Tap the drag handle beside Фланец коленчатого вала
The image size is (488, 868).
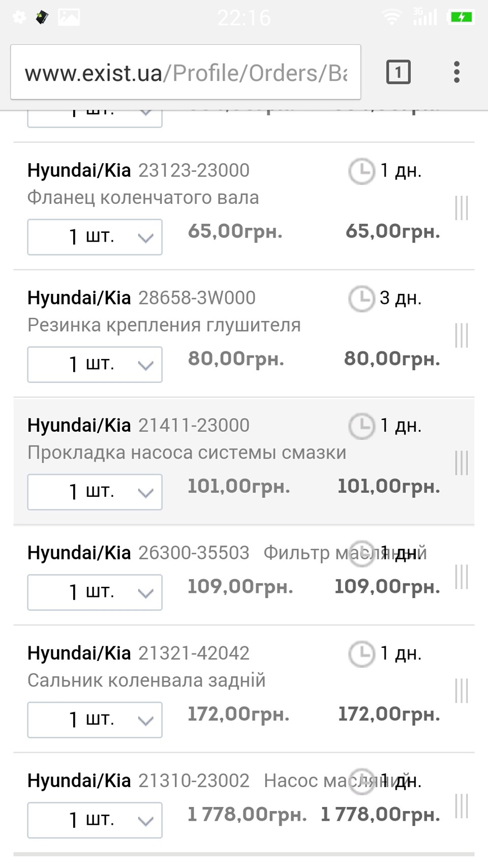[461, 208]
